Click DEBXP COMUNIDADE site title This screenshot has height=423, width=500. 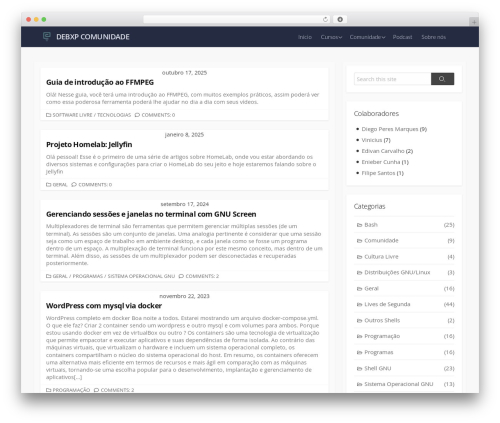click(x=93, y=37)
